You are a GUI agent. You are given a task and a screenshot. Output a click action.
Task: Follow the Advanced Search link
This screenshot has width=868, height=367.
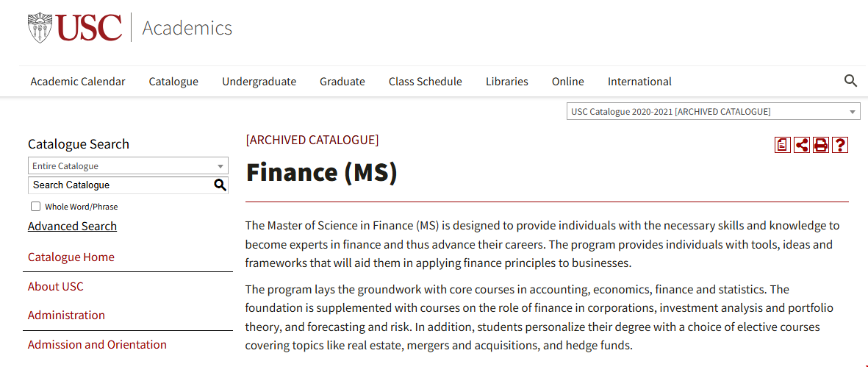click(72, 227)
